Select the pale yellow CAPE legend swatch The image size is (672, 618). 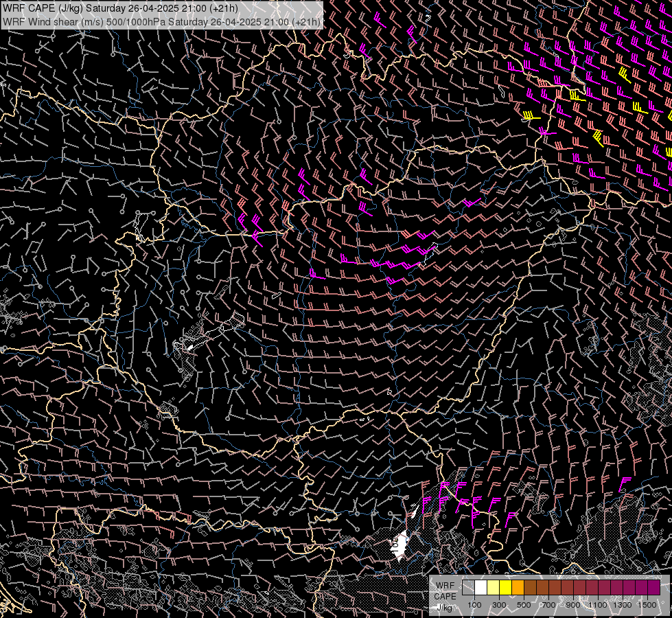pos(494,587)
